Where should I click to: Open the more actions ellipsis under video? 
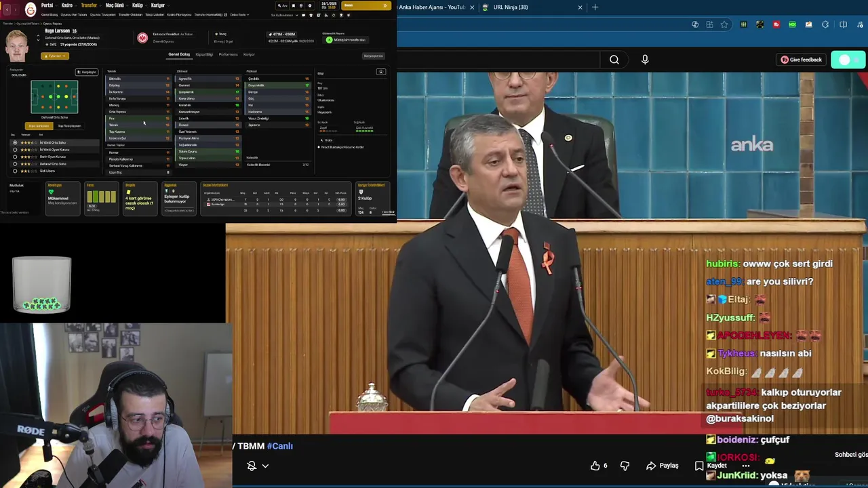tap(746, 466)
